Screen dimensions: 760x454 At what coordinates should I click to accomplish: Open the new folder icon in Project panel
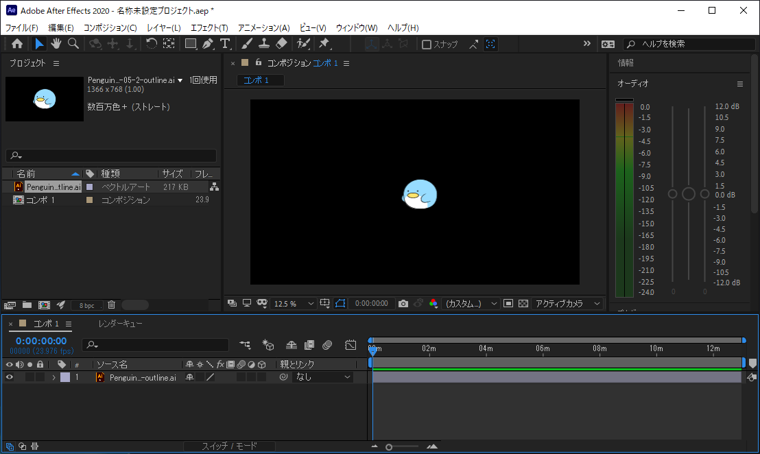coord(27,305)
